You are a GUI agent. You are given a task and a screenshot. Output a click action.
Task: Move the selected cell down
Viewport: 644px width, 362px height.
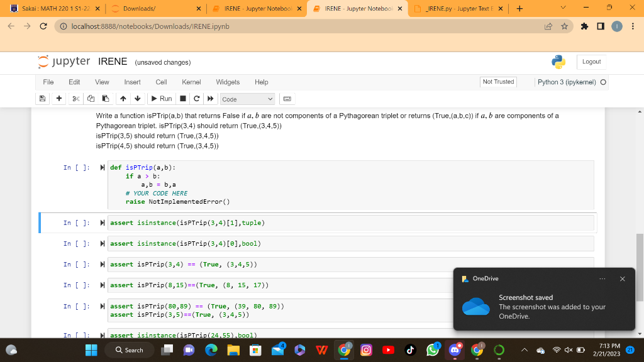[138, 99]
